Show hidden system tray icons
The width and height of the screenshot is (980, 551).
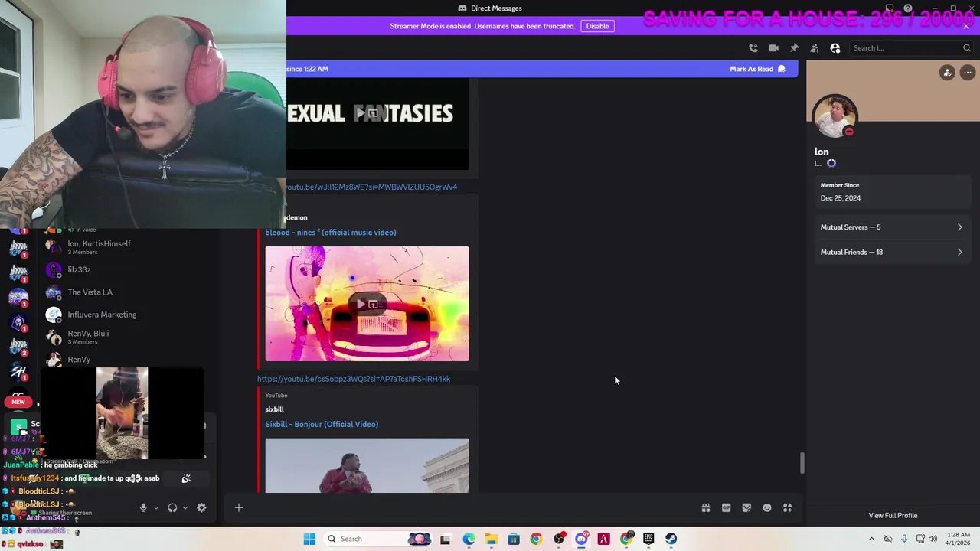point(871,539)
